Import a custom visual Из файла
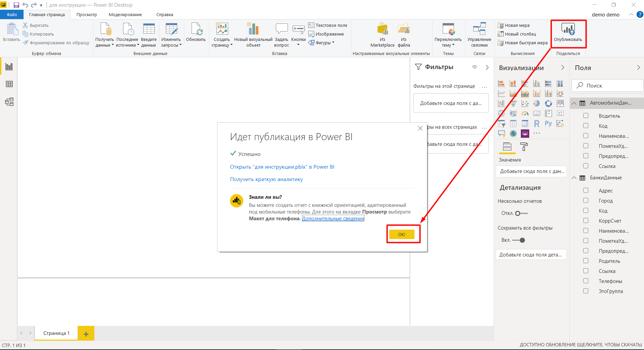The height and width of the screenshot is (350, 644). click(x=404, y=35)
